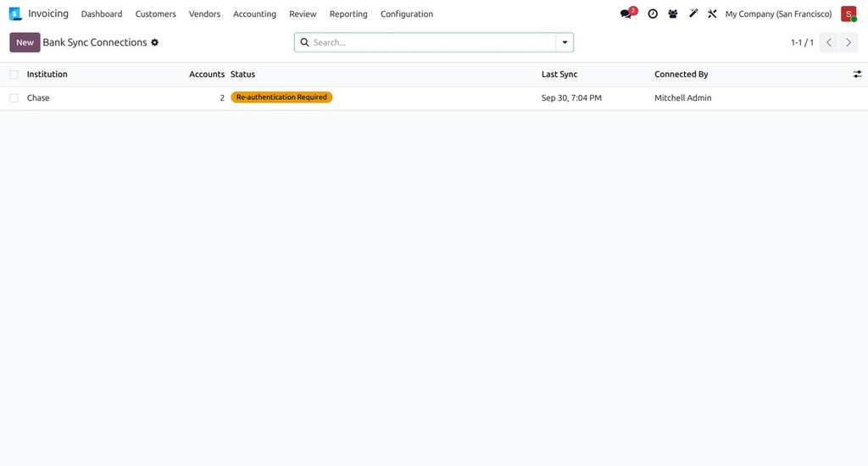Click the accounts count 2 cell
This screenshot has width=868, height=466.
coord(222,98)
